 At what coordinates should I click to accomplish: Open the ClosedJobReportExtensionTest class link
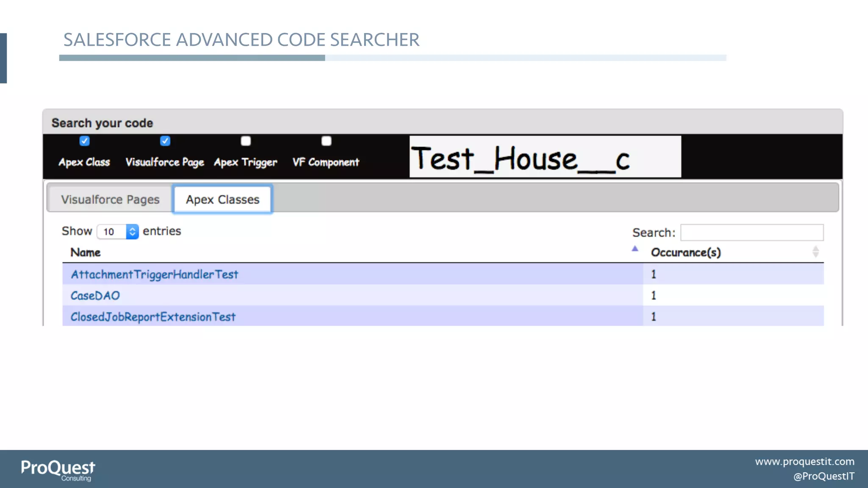pyautogui.click(x=153, y=317)
